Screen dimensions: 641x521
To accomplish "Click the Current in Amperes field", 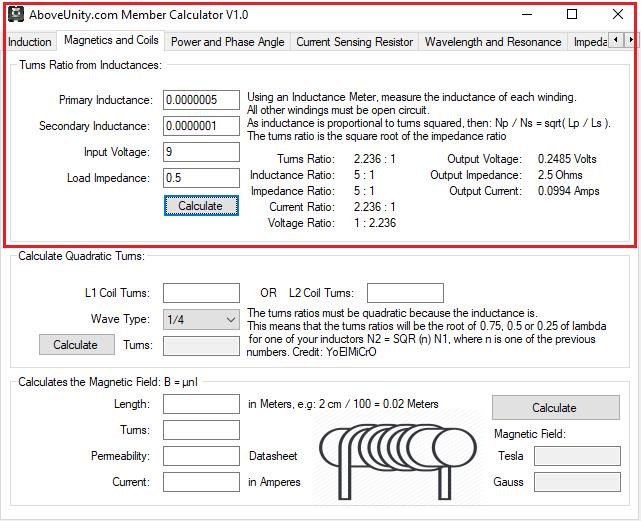I will [201, 482].
